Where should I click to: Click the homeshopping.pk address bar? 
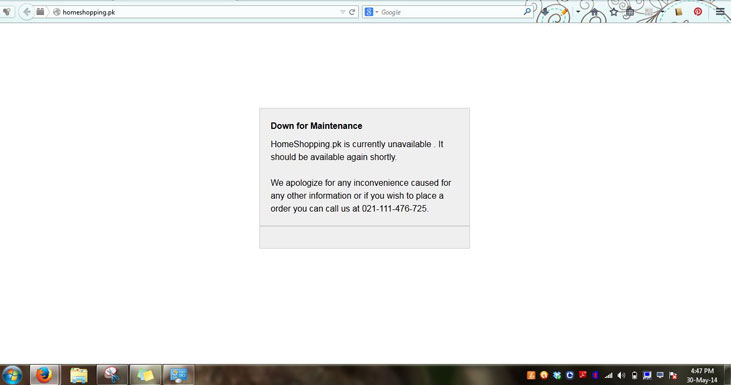tap(196, 12)
